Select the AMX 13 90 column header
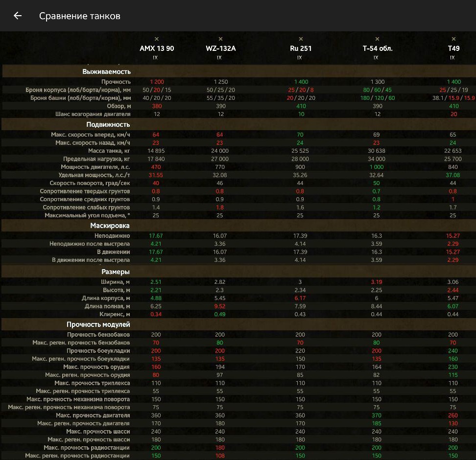The image size is (476, 460). (x=157, y=48)
